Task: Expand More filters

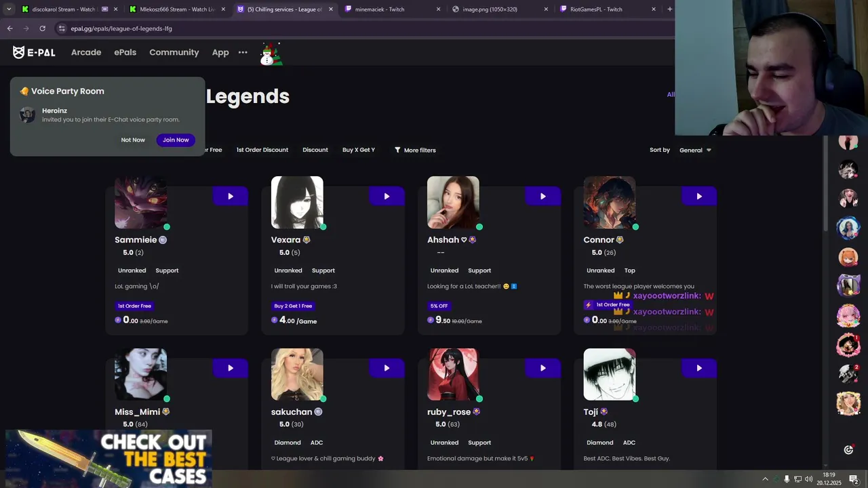Action: [x=415, y=150]
